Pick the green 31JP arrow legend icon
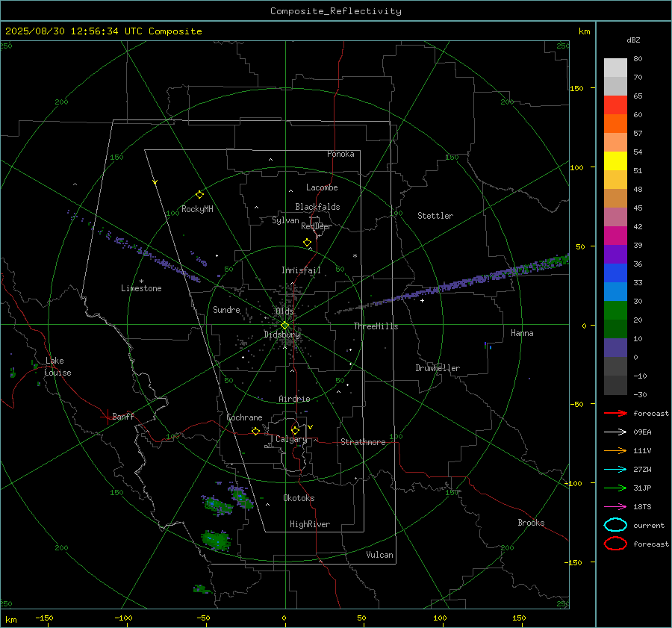The width and height of the screenshot is (672, 628). [x=615, y=488]
